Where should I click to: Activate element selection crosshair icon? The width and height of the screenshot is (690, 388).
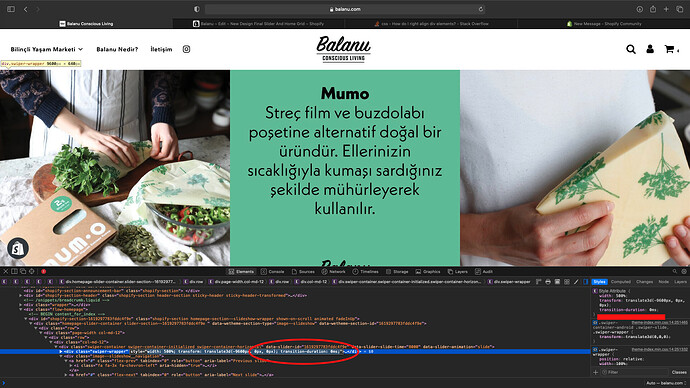point(32,271)
